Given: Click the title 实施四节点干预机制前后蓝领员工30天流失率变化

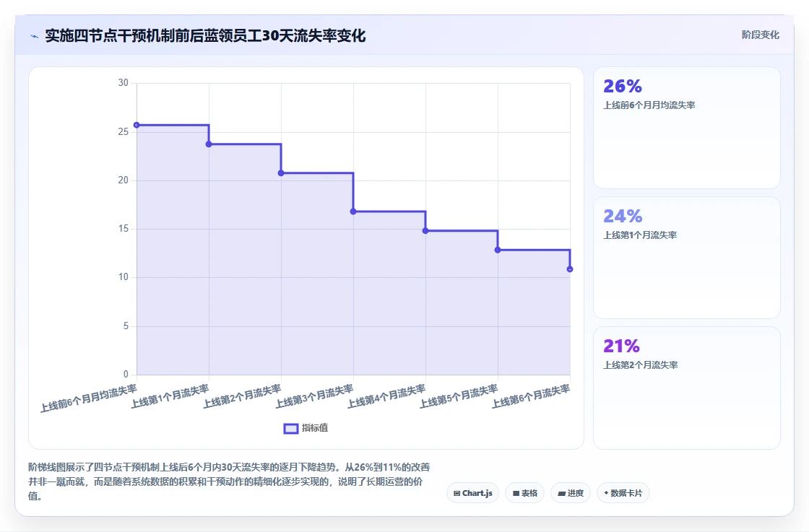Looking at the screenshot, I should click(x=205, y=35).
